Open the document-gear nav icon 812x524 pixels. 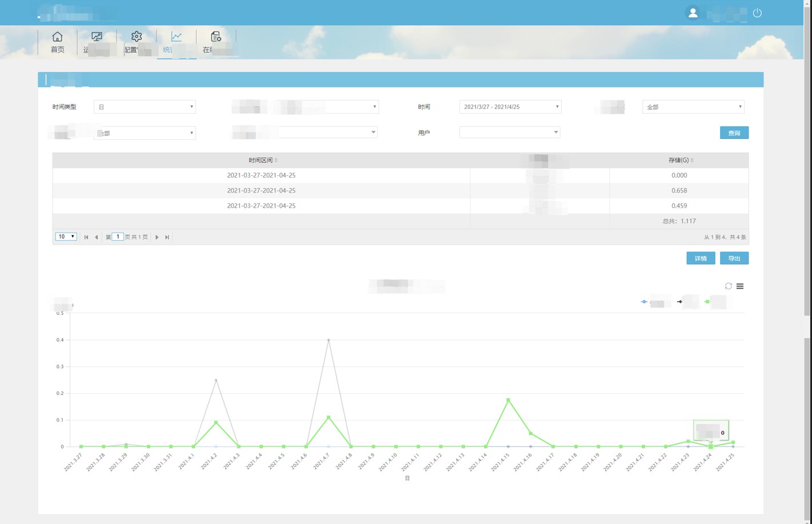click(x=215, y=37)
